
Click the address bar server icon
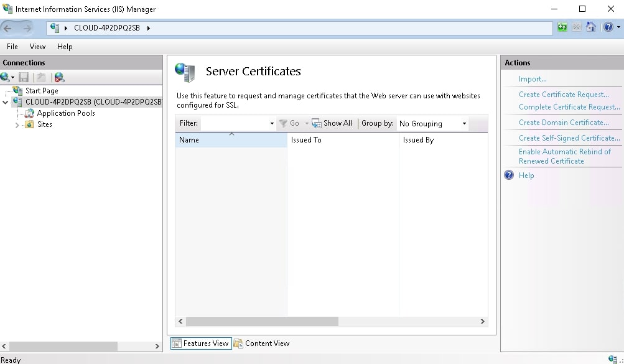[x=55, y=28]
